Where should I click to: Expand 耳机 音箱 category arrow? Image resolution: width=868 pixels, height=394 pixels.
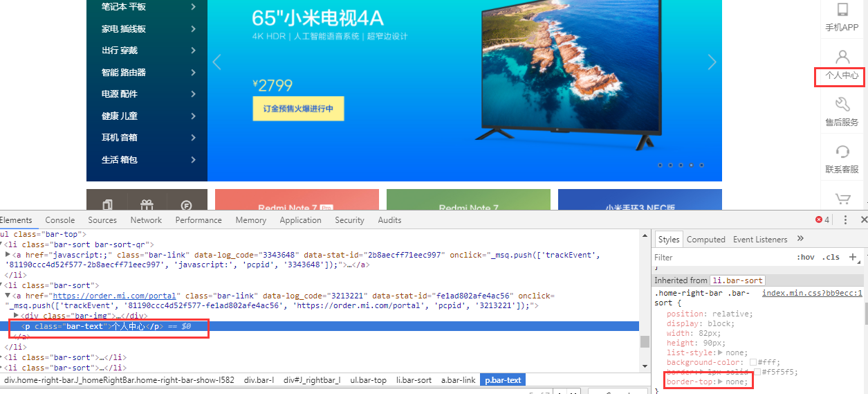point(193,137)
